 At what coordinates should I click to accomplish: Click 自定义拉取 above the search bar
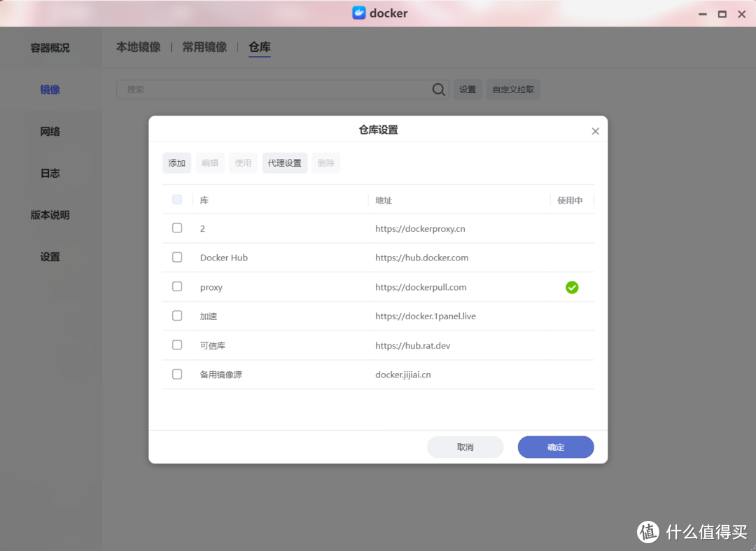[512, 89]
